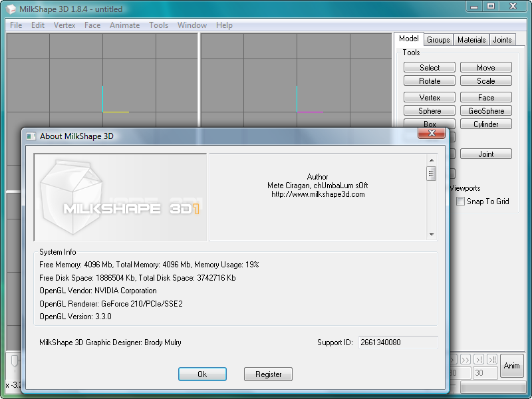The image size is (532, 399).
Task: Open the Vertex menu
Action: [x=65, y=25]
